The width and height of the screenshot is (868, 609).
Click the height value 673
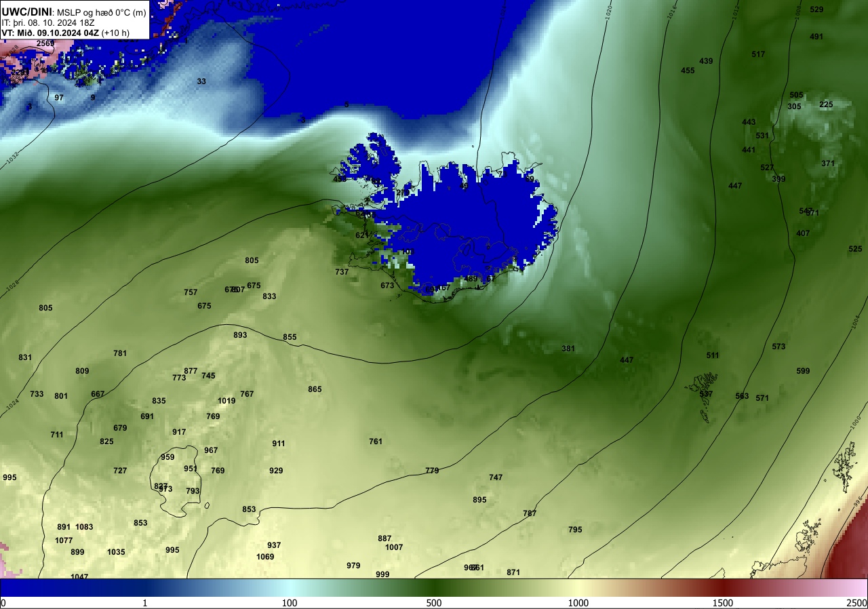point(387,286)
